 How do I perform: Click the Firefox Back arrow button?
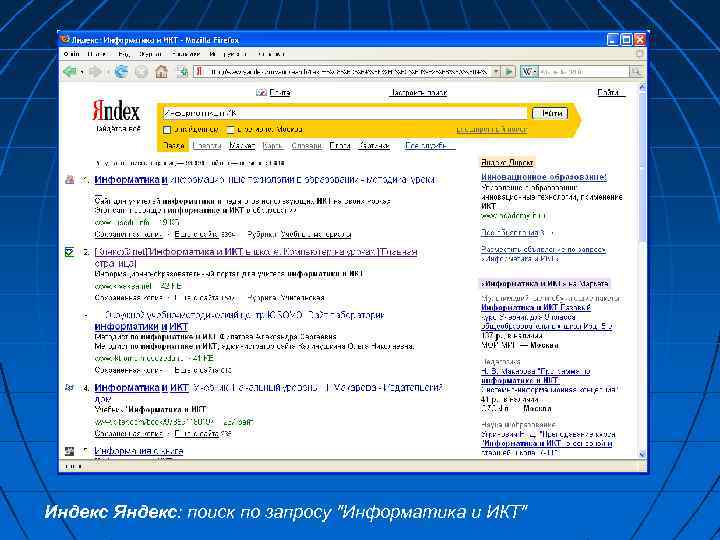(x=70, y=72)
